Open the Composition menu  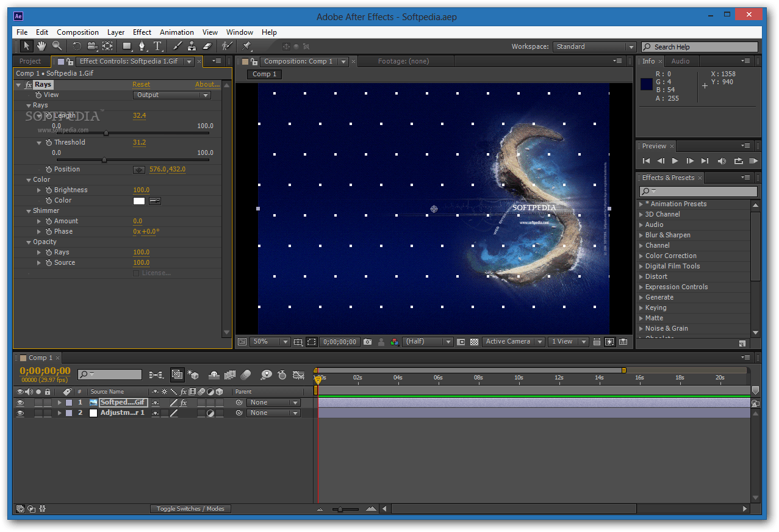point(77,32)
